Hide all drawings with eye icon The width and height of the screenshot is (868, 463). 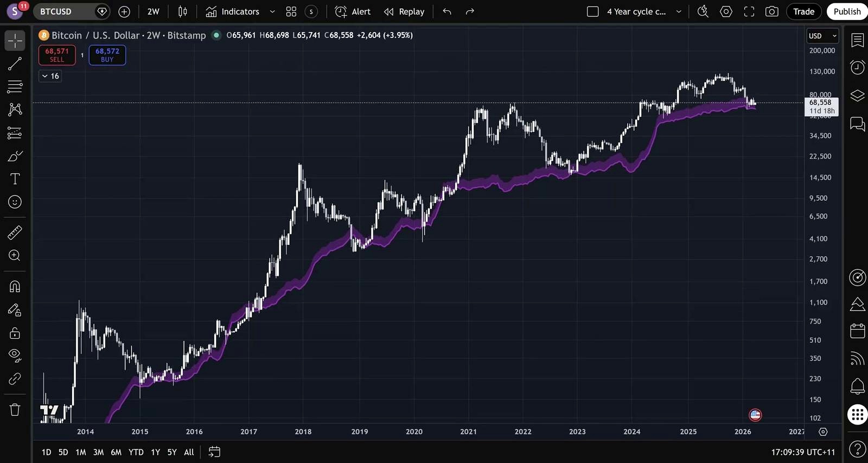pyautogui.click(x=15, y=356)
